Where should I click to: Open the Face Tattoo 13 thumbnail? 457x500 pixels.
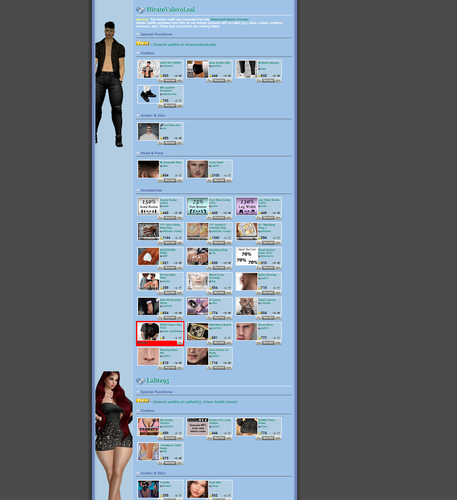point(197,356)
